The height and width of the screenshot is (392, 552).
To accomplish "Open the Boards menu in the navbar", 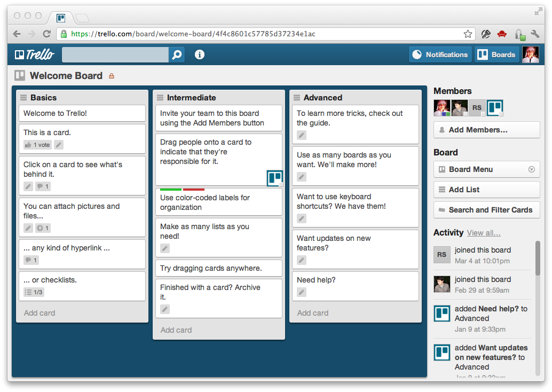I will pyautogui.click(x=496, y=54).
